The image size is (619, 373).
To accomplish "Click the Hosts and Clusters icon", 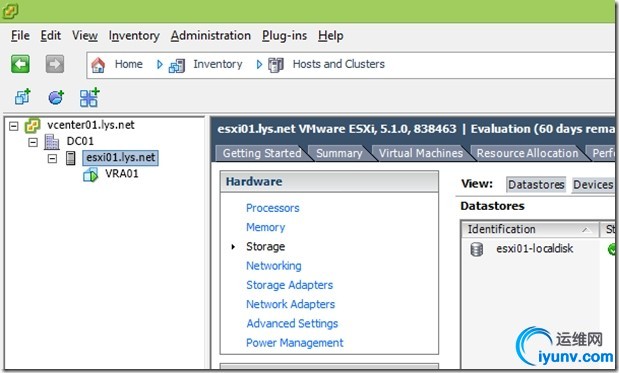I will [276, 65].
